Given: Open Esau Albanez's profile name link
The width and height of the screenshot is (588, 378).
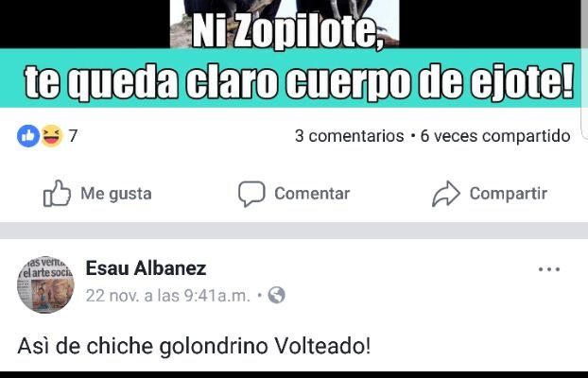Looking at the screenshot, I should coord(146,268).
